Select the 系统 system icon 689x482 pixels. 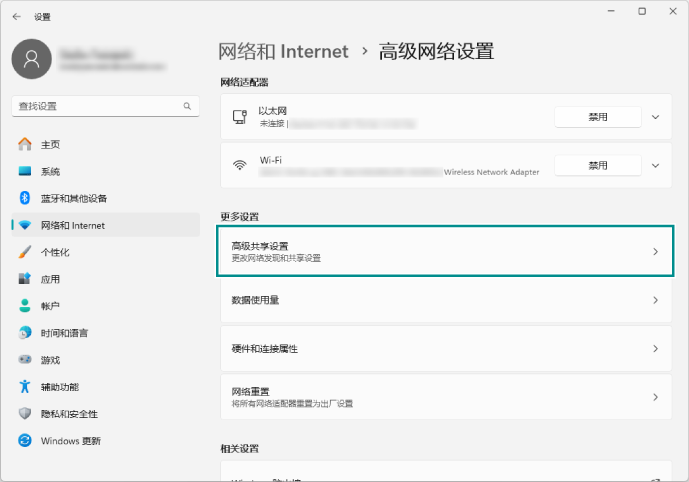point(25,171)
